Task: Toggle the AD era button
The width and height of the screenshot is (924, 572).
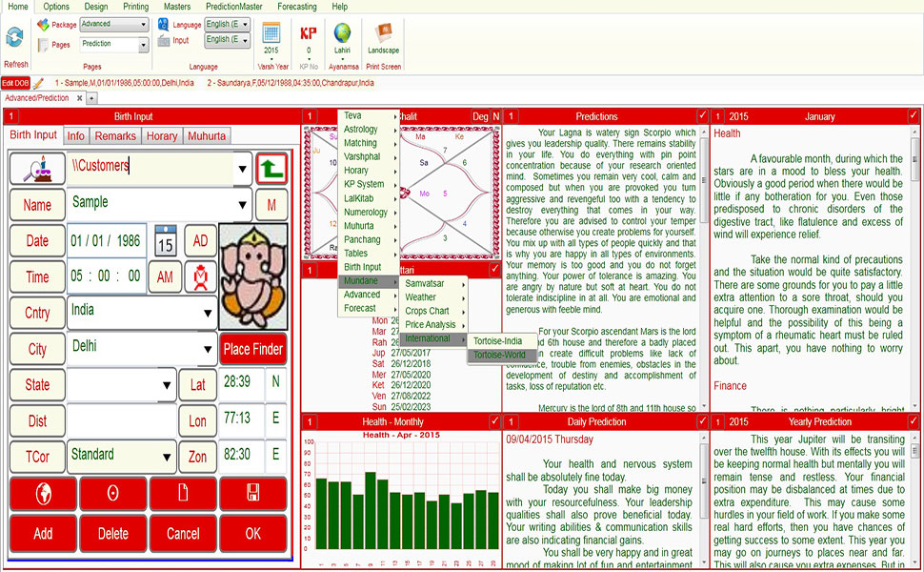Action: point(200,240)
